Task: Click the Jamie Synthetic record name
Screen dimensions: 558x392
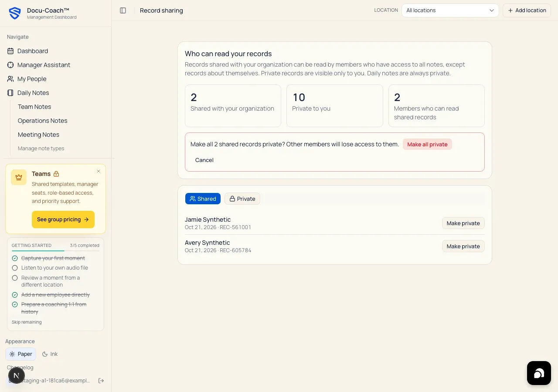Action: point(208,220)
